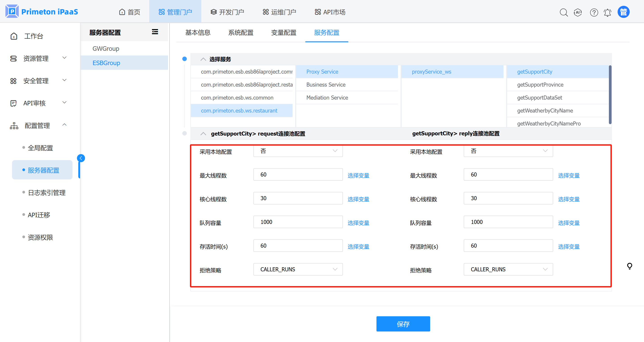
Task: Select the 选择服务 step indicator dot
Action: (x=185, y=59)
